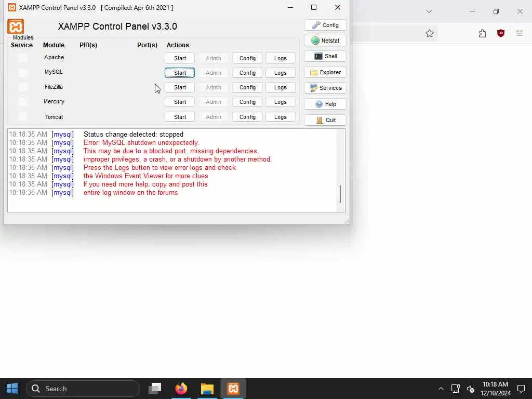
Task: Open Mercury Logs menu
Action: pyautogui.click(x=280, y=102)
